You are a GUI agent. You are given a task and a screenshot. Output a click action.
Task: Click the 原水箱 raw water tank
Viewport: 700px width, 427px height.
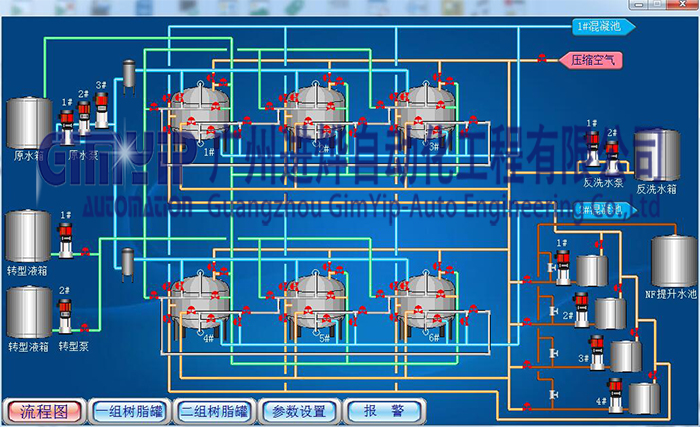29,125
